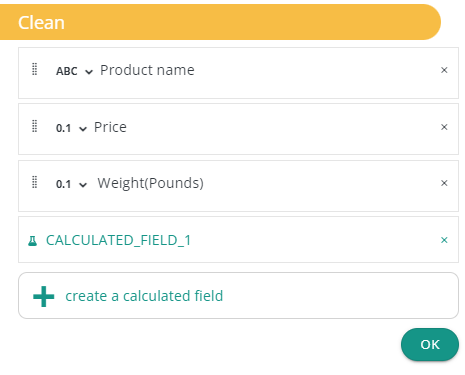The width and height of the screenshot is (465, 375).
Task: Confirm with the OK button
Action: (x=430, y=344)
